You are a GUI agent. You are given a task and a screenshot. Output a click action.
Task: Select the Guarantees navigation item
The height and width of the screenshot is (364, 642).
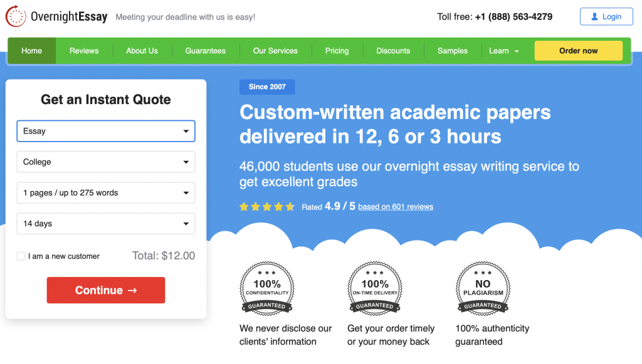(x=205, y=51)
